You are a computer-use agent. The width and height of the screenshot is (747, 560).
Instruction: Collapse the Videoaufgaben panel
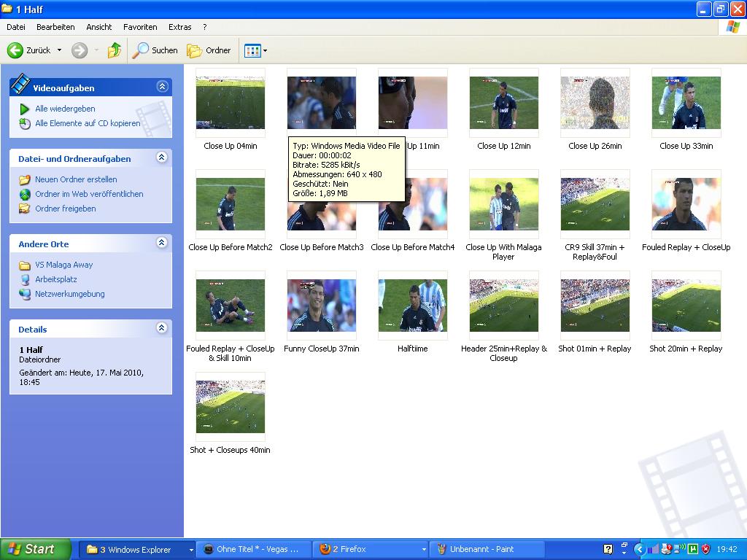coord(162,87)
